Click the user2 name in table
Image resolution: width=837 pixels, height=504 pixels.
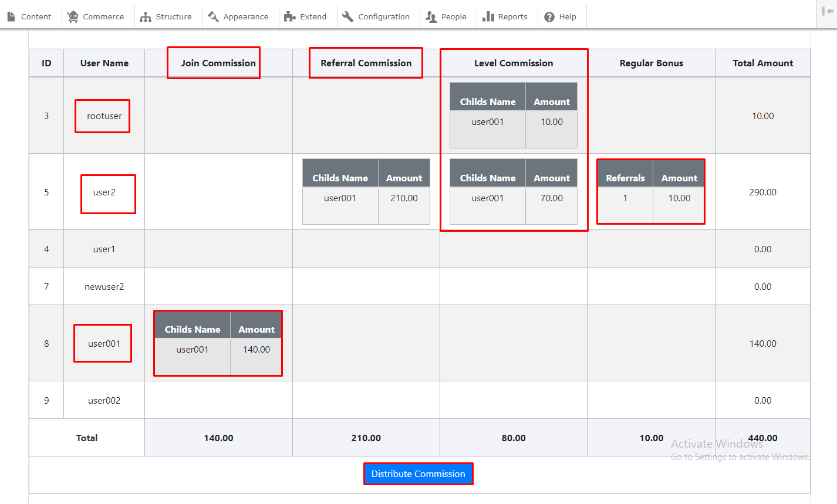104,192
